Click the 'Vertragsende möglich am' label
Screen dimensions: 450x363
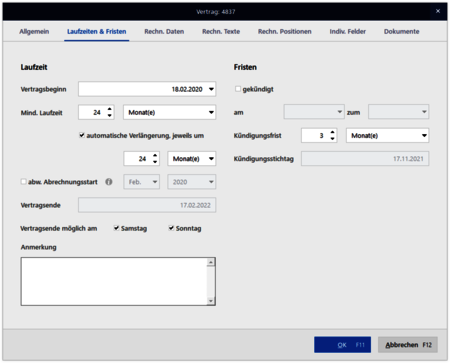click(59, 228)
